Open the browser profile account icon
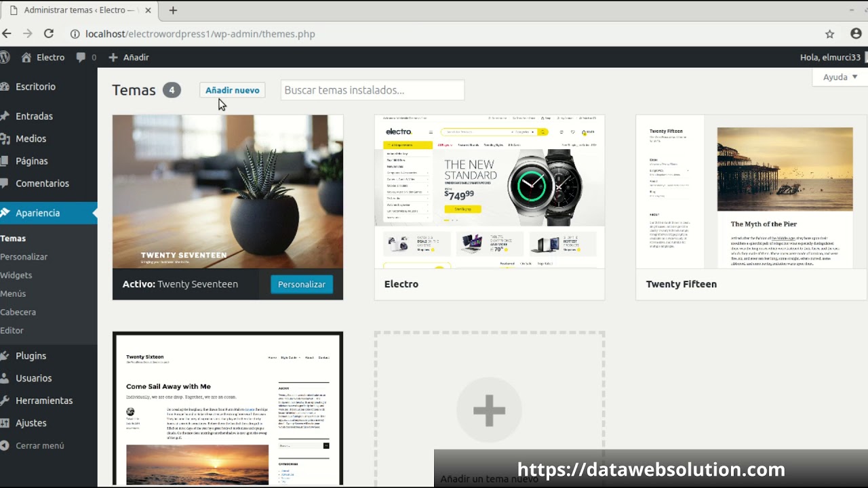Image resolution: width=868 pixels, height=488 pixels. pyautogui.click(x=856, y=34)
